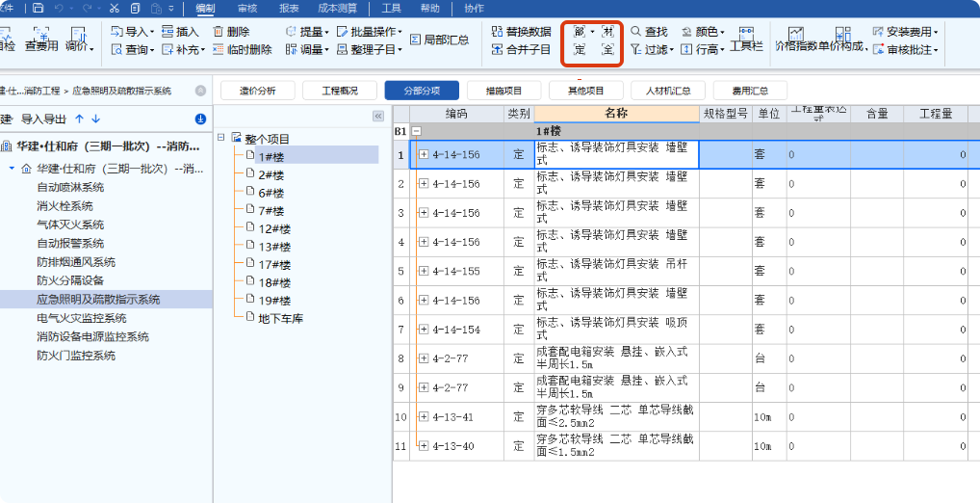Click the collapse icon beside the breadcrumb

[200, 91]
